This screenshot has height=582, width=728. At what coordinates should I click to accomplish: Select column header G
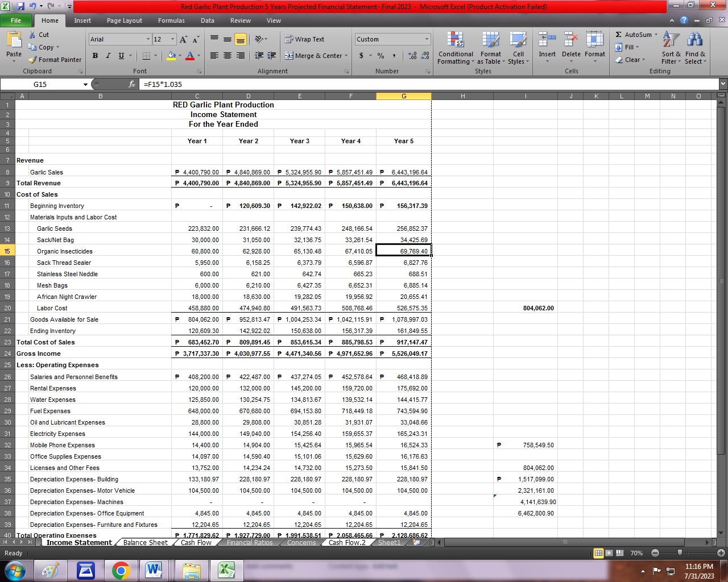(404, 96)
